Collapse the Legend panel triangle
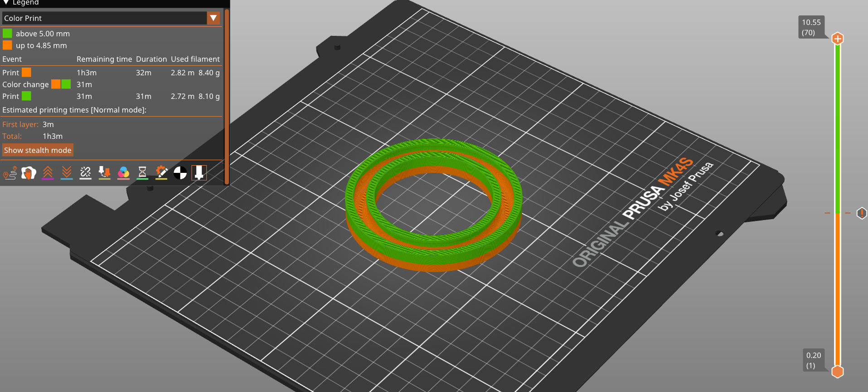The width and height of the screenshot is (868, 392). pos(6,3)
